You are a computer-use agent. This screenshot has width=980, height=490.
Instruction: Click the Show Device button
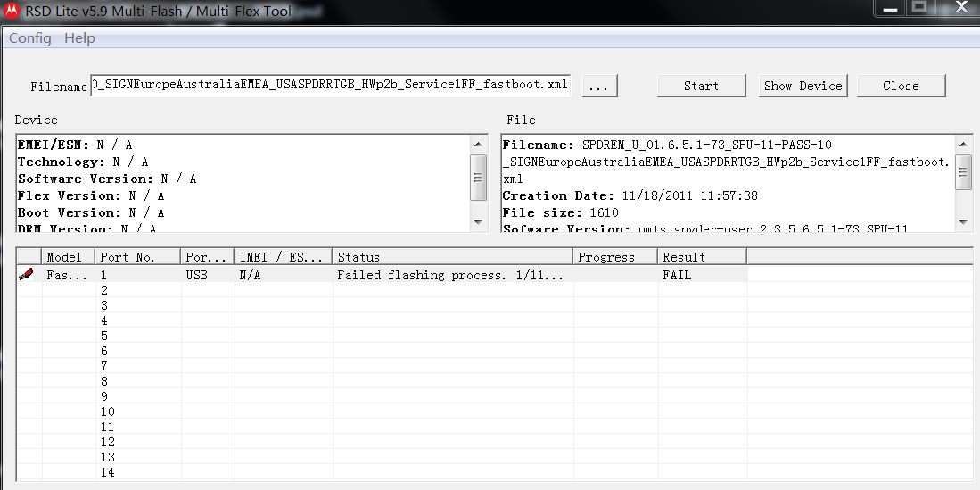tap(803, 86)
